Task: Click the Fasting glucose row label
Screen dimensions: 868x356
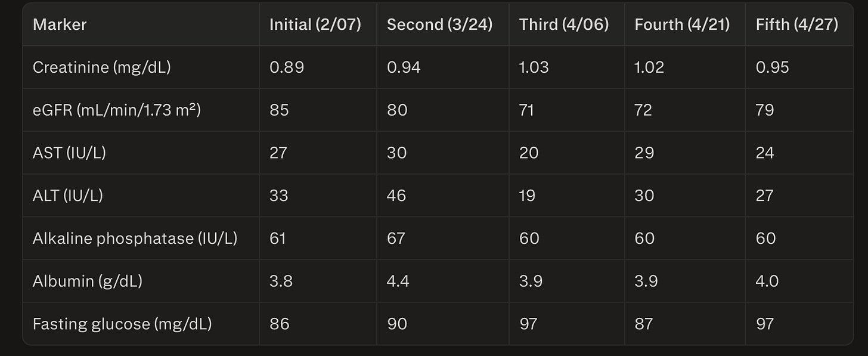Action: click(122, 324)
